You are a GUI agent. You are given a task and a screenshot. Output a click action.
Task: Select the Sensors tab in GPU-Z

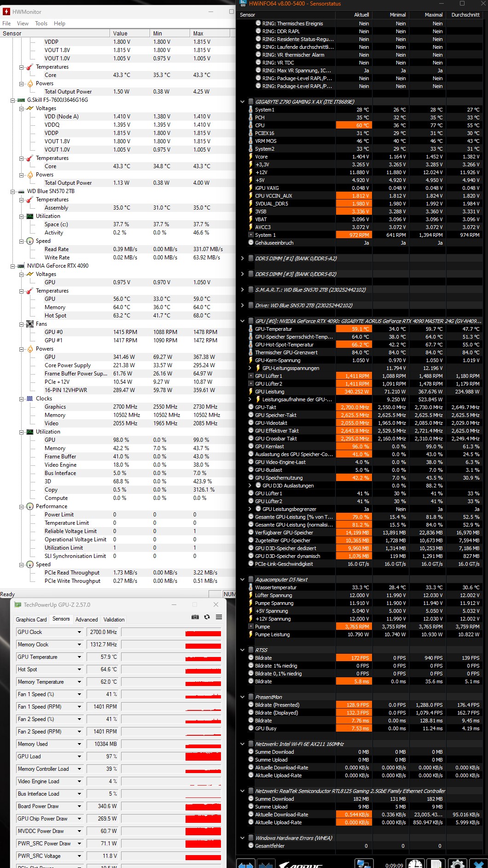coord(61,619)
